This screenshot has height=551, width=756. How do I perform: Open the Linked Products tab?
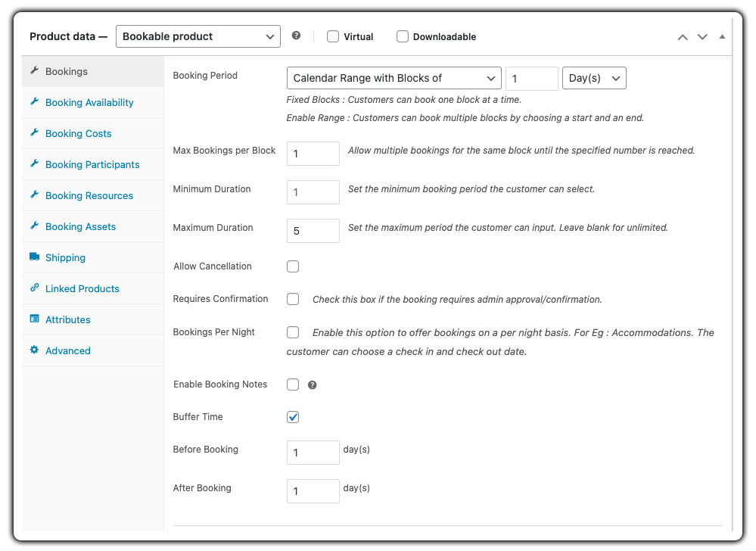(x=93, y=288)
